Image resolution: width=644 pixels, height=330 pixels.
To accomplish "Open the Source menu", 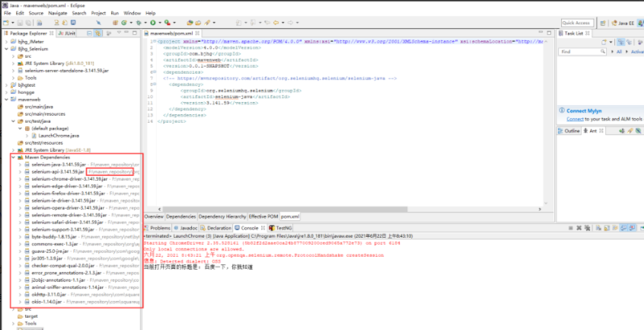I will (36, 13).
